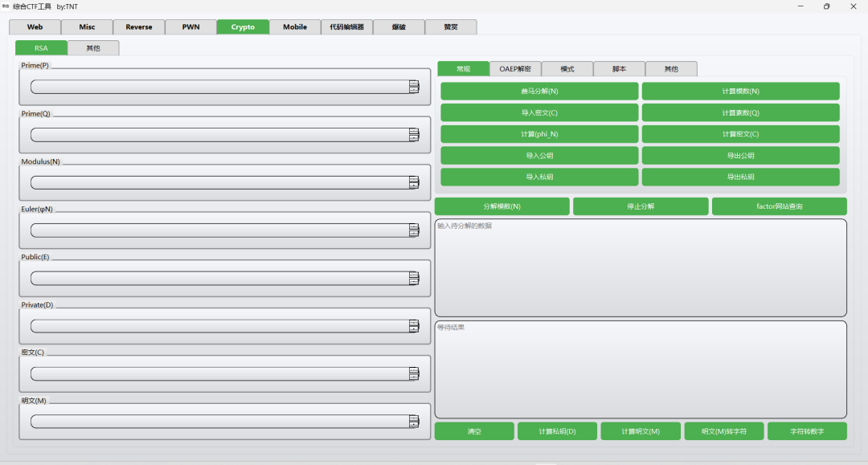The width and height of the screenshot is (868, 465).
Task: Click the 输入待分解的数据 text area
Action: coord(641,268)
